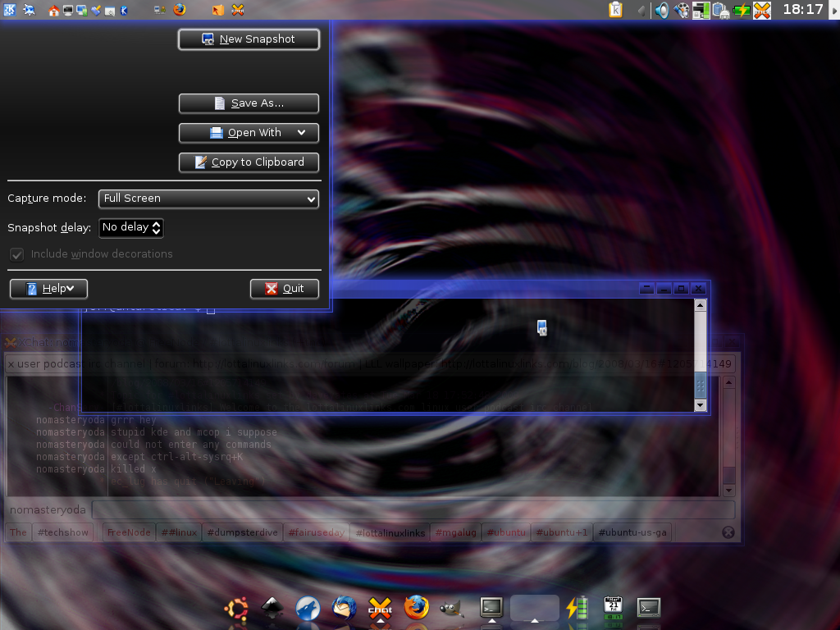This screenshot has height=630, width=840.
Task: Click the system monitor tray icon
Action: 701,10
